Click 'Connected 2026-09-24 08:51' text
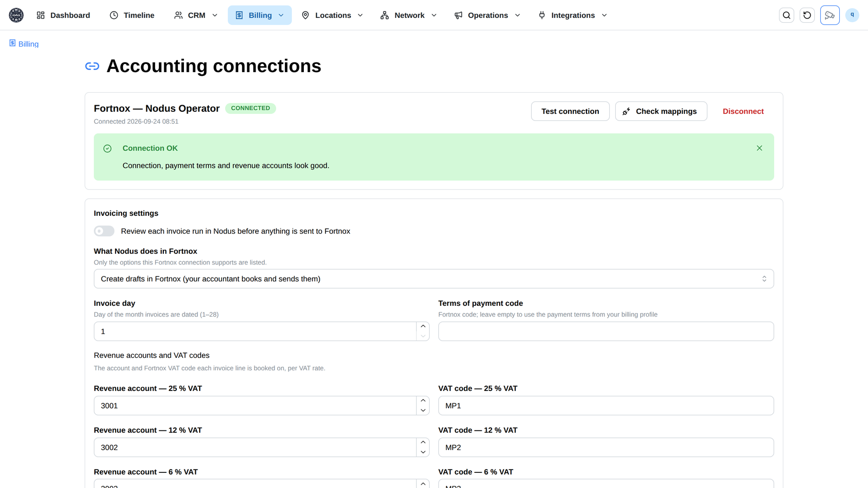The width and height of the screenshot is (868, 488). [x=136, y=121]
